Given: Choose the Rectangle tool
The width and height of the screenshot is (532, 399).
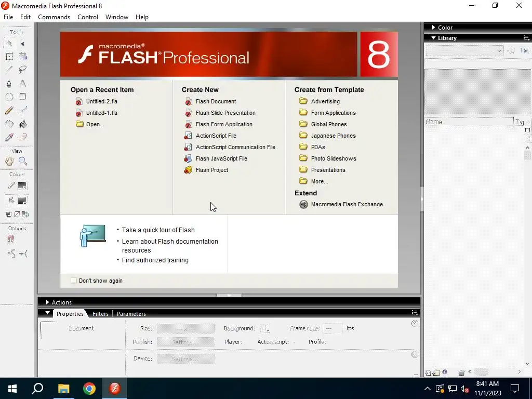Looking at the screenshot, I should (x=23, y=97).
